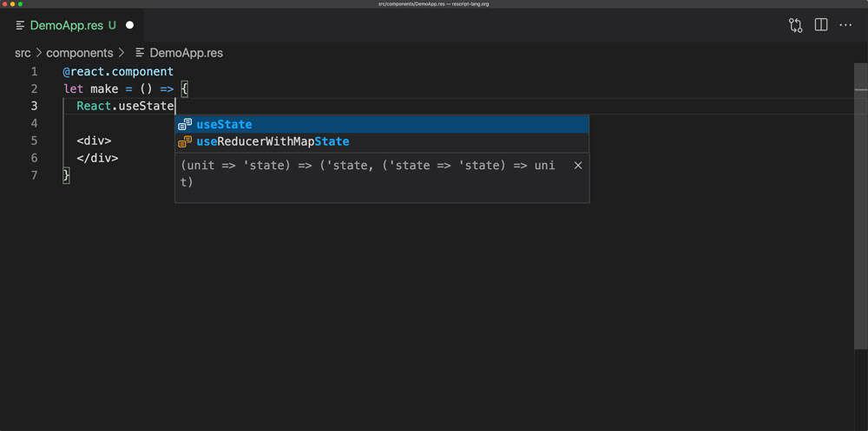This screenshot has height=431, width=868.
Task: Click the green macOS full-screen window button
Action: click(x=20, y=4)
